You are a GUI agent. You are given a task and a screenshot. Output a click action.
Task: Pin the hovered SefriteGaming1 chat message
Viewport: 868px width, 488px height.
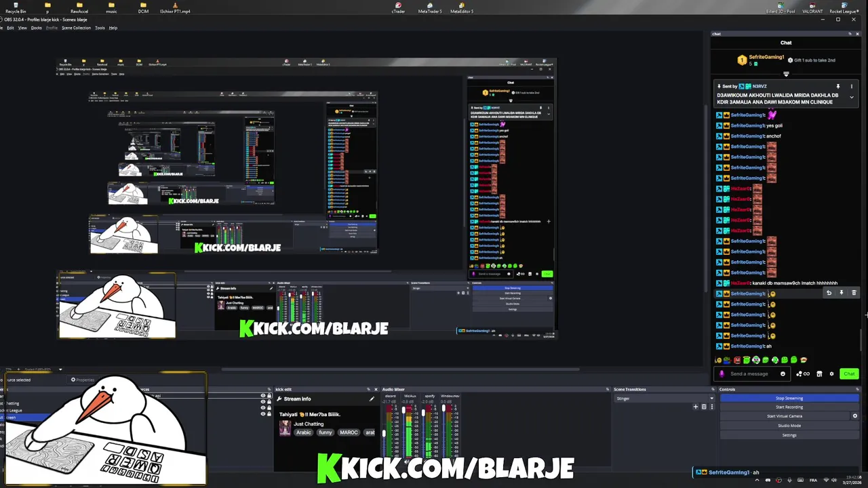tap(842, 293)
